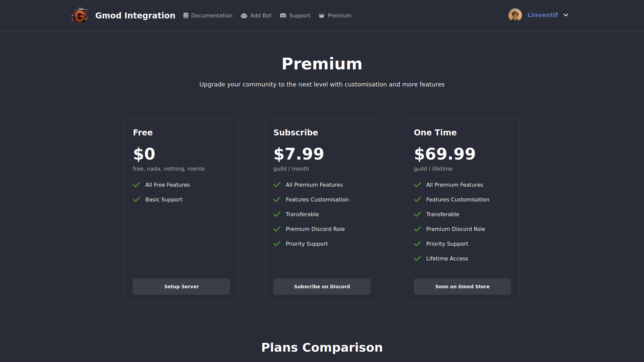Click the Gmod Integration title text
The width and height of the screenshot is (644, 362).
click(x=135, y=15)
